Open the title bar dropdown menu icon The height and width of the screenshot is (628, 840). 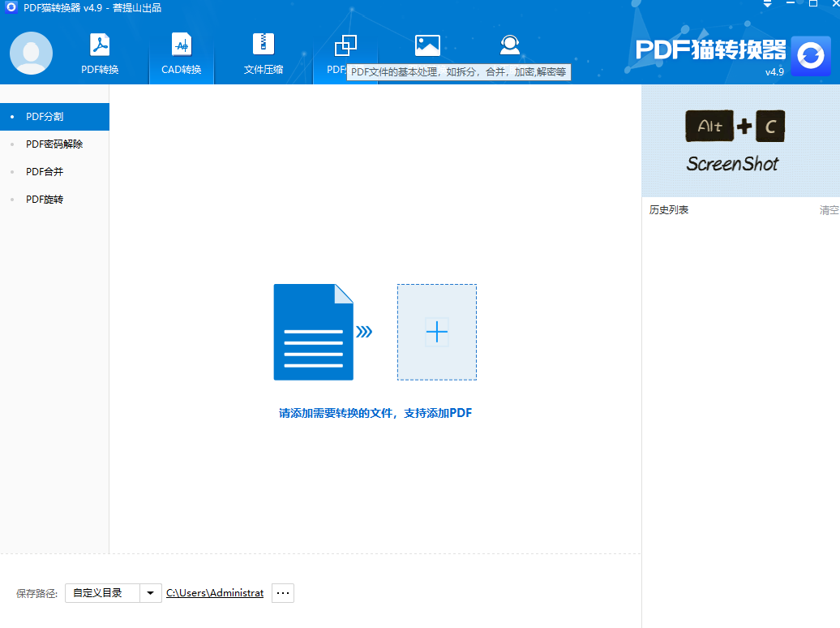(767, 4)
